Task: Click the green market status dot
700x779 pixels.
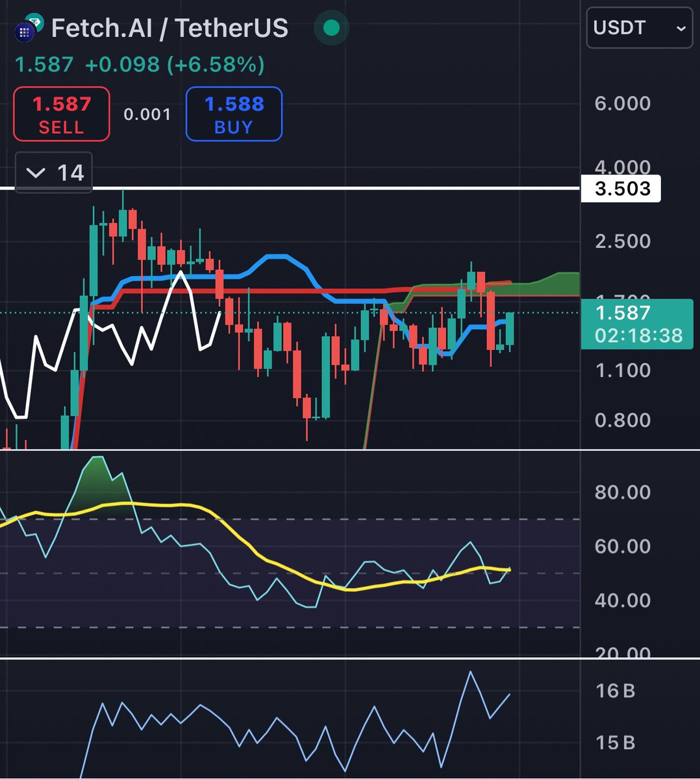Action: tap(331, 29)
